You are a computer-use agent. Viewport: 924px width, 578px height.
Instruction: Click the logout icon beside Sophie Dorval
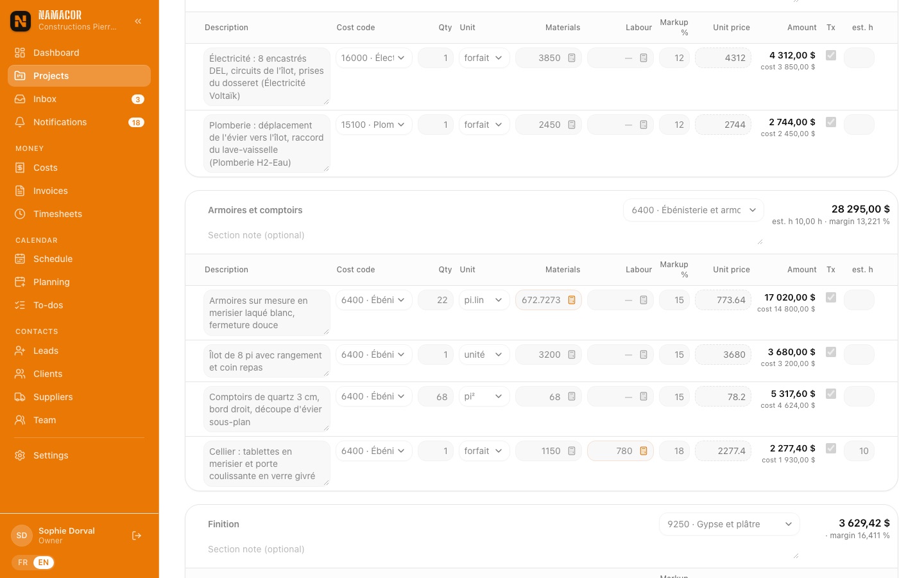coord(137,536)
